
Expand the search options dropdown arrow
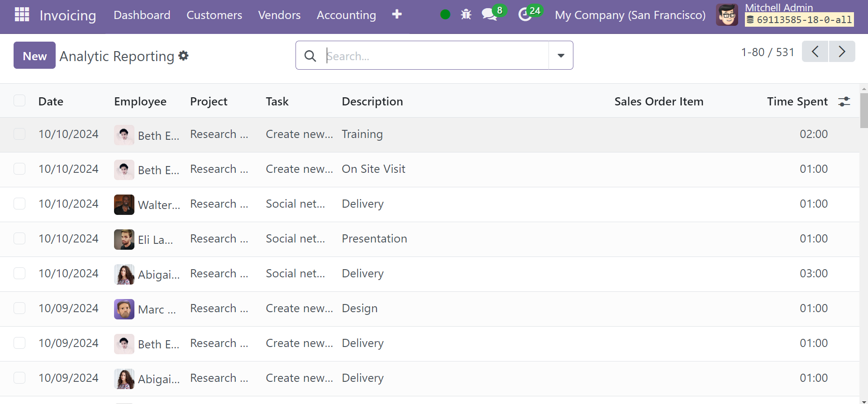[561, 55]
